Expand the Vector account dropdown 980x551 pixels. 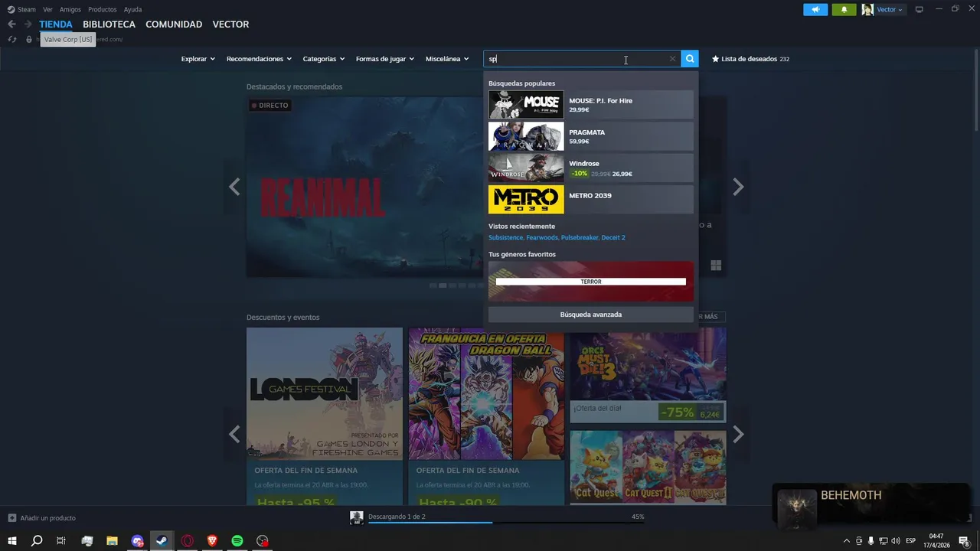[x=890, y=9]
